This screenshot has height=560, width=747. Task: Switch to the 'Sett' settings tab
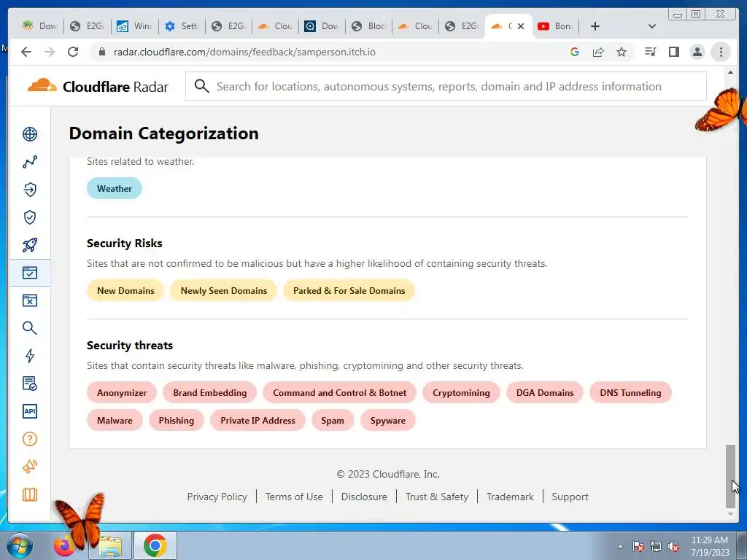182,26
